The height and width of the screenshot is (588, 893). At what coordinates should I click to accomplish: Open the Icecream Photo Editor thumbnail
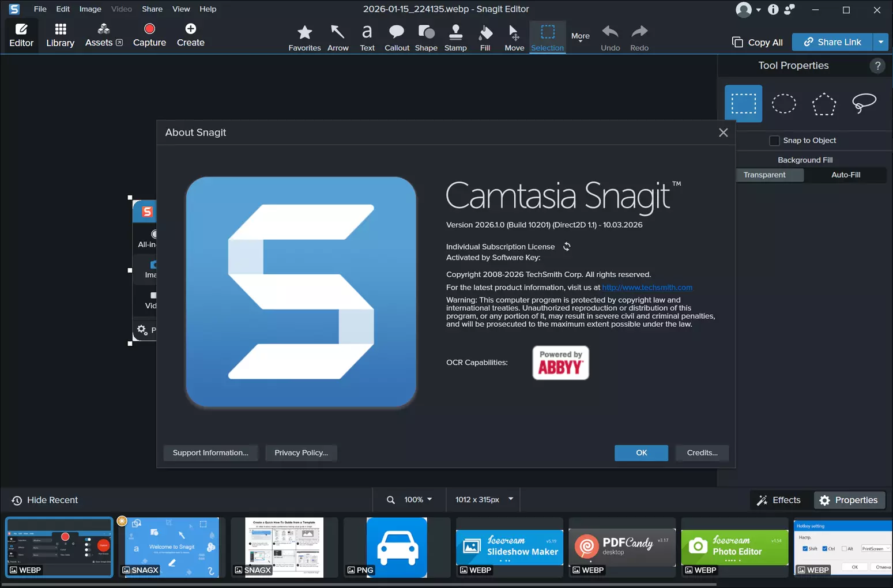pos(734,548)
